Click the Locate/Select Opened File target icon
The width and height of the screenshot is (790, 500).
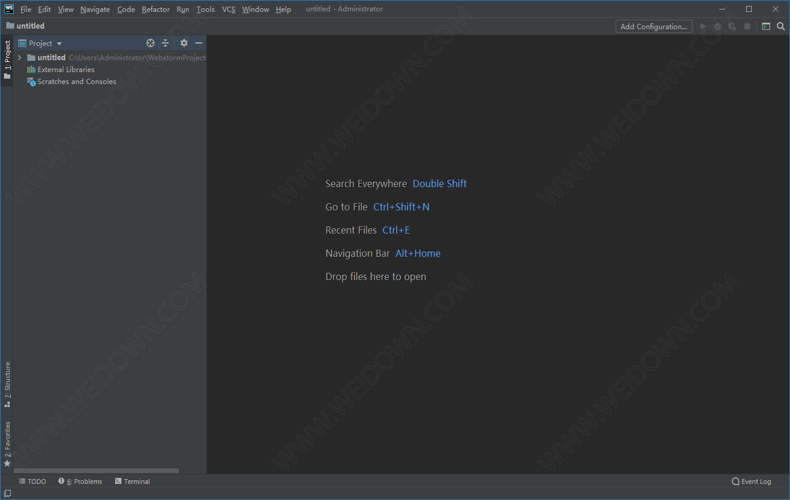(150, 43)
